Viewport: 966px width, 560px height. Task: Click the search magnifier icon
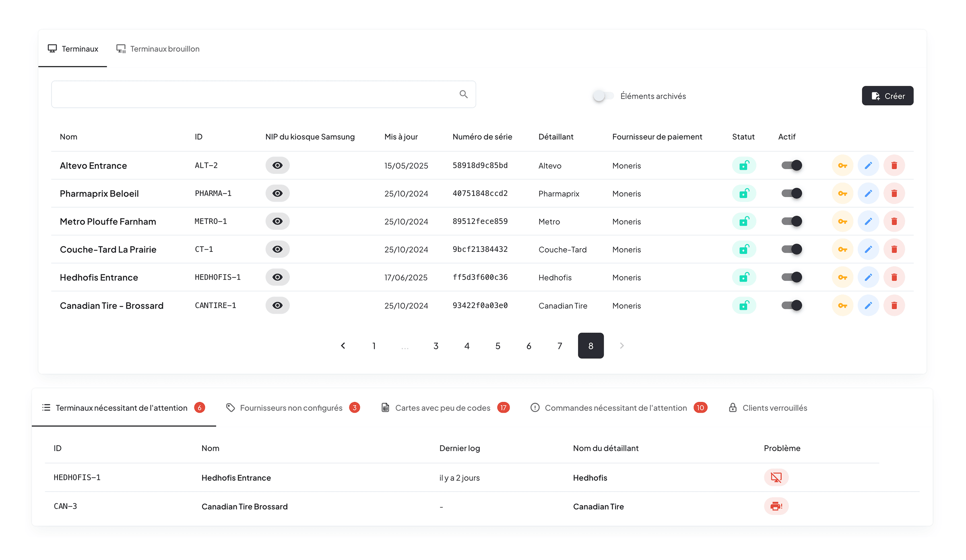coord(463,94)
